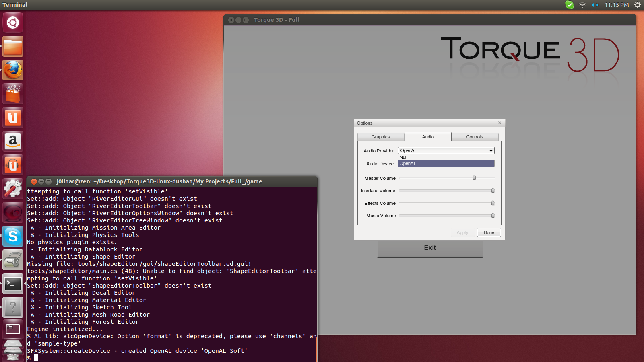
Task: Click the muted volume indicator
Action: point(595,5)
